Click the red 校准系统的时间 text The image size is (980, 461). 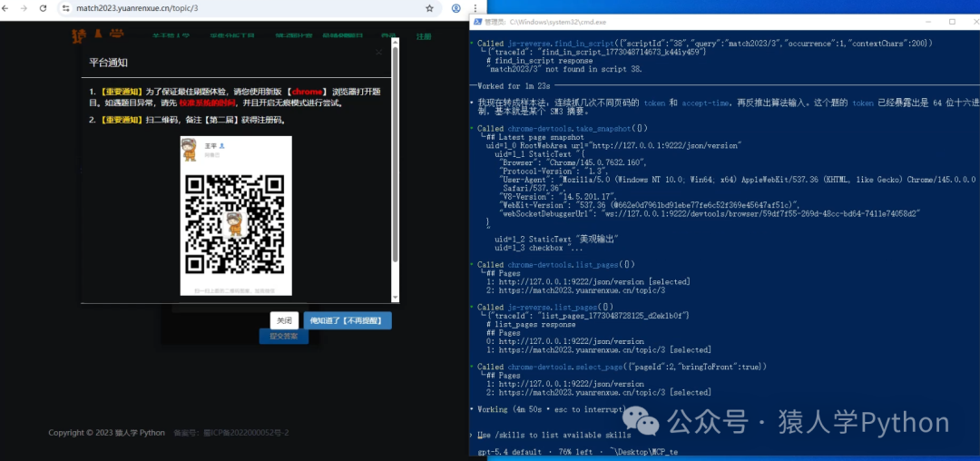pyautogui.click(x=207, y=103)
